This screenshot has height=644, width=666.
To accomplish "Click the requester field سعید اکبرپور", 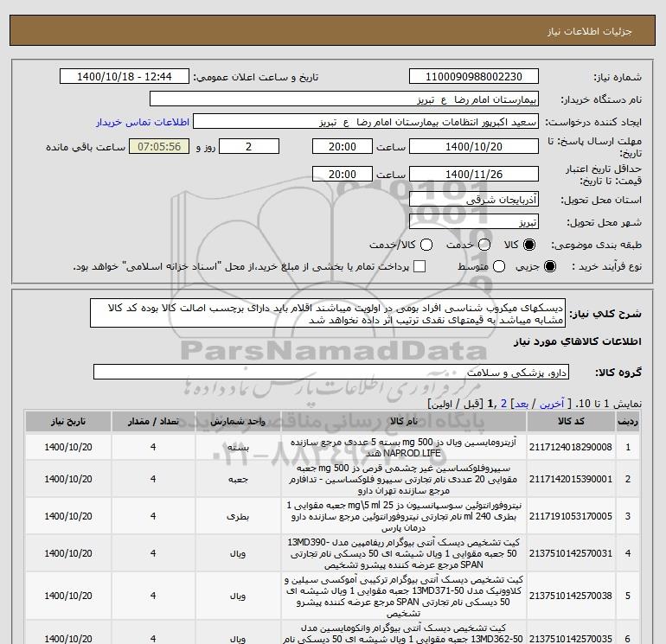I will pyautogui.click(x=366, y=121).
